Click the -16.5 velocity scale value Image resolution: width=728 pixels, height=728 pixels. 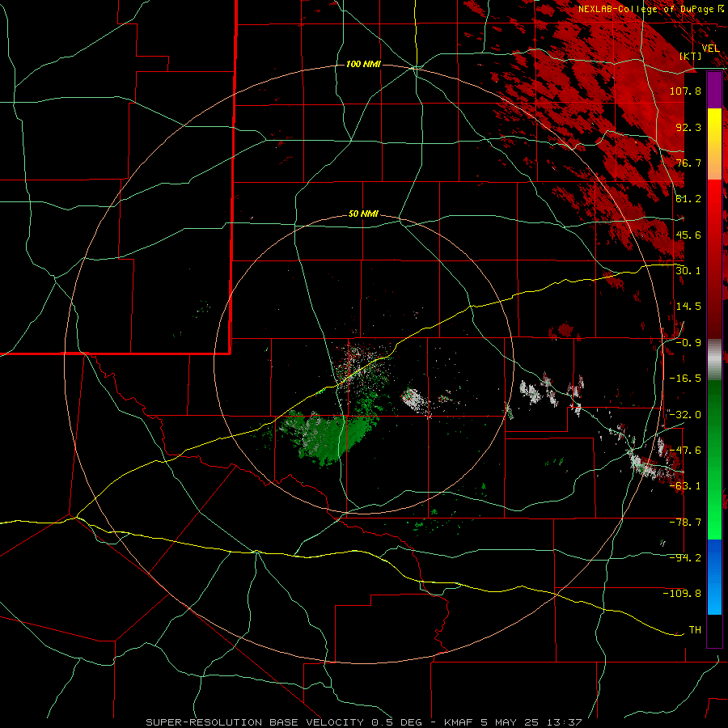point(685,379)
